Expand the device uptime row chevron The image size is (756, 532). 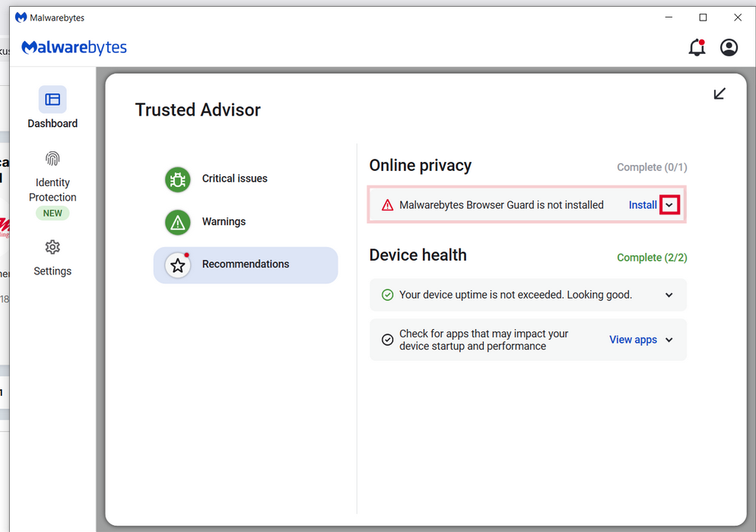coord(669,295)
